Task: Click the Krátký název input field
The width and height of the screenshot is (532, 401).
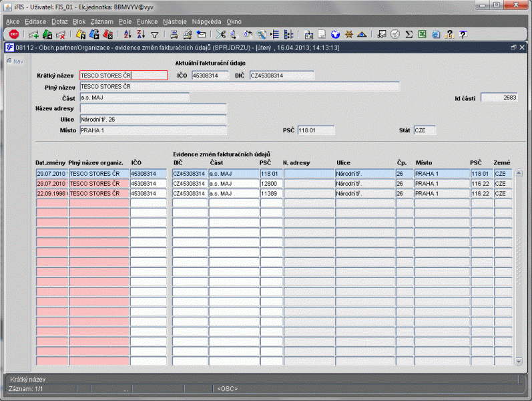Action: tap(123, 76)
